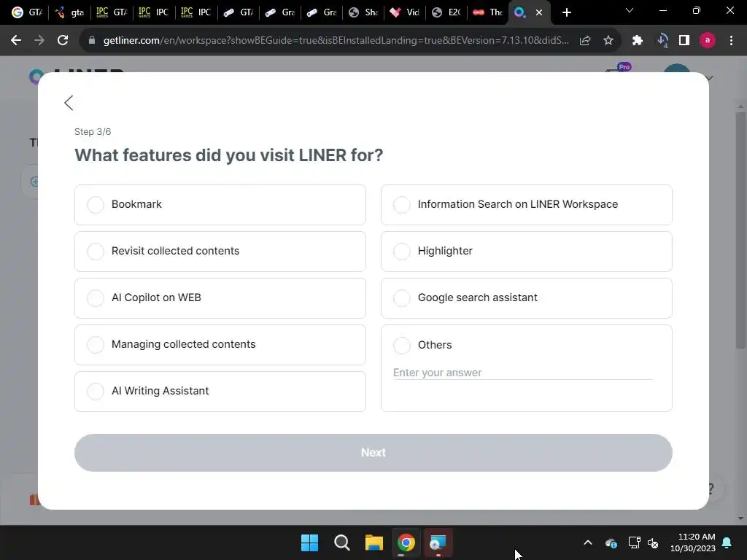Click the Enter your answer field
The width and height of the screenshot is (747, 560).
[x=522, y=373]
